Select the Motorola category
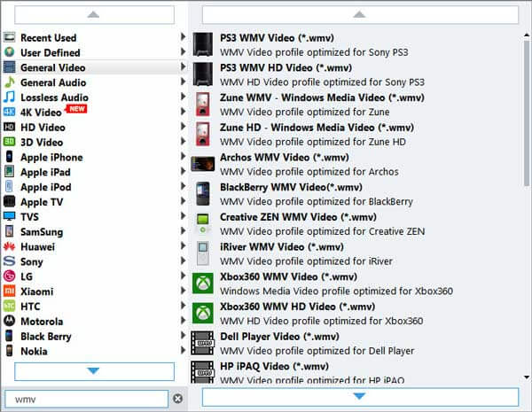The width and height of the screenshot is (532, 412). (x=95, y=321)
